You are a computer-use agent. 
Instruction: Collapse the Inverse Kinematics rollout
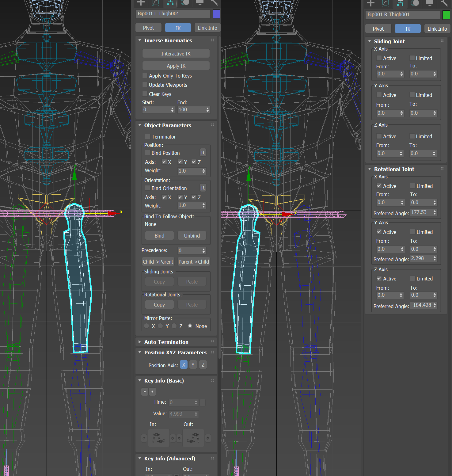pyautogui.click(x=140, y=40)
